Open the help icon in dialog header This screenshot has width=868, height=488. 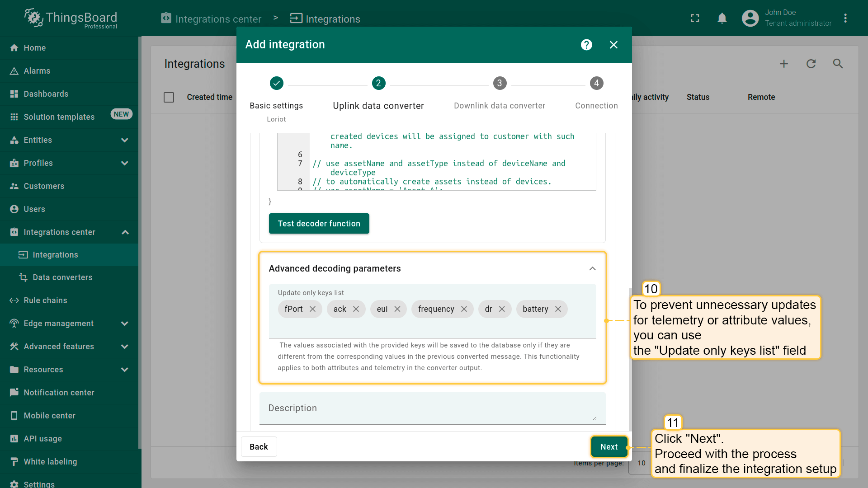[x=586, y=45]
